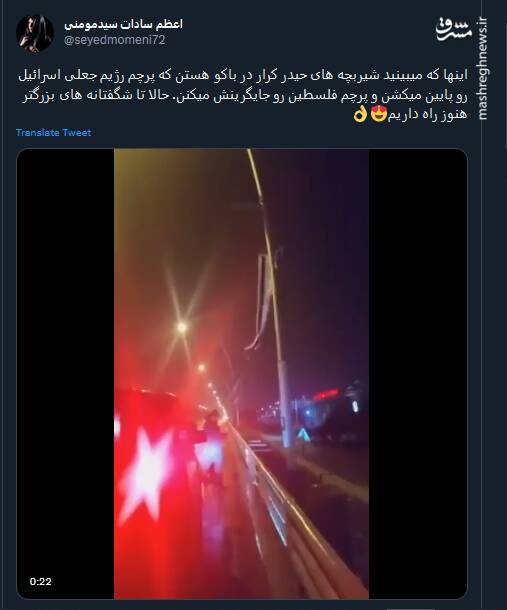Viewport: 507px width, 610px height.
Task: Click the bright street lamp in video
Action: 182,327
